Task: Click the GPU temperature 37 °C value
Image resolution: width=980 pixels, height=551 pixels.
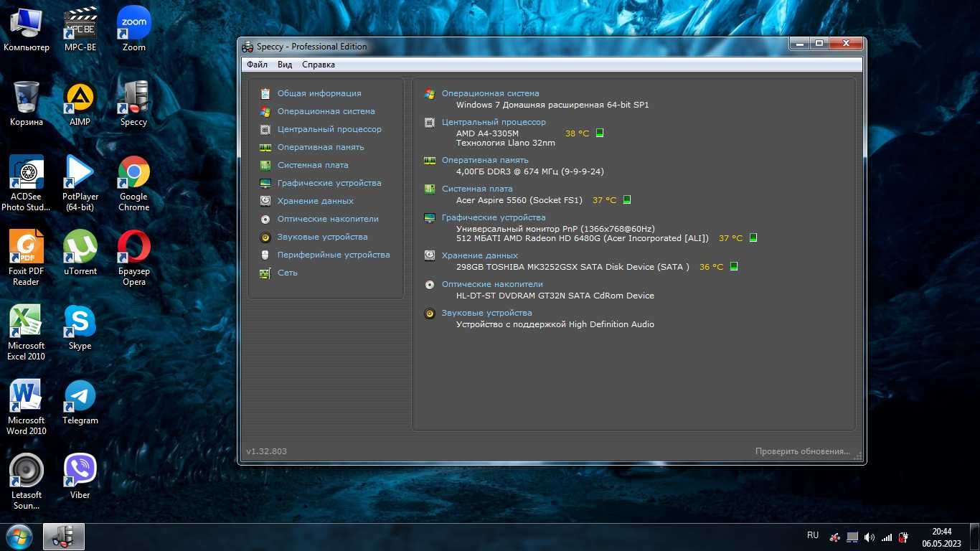Action: click(731, 238)
